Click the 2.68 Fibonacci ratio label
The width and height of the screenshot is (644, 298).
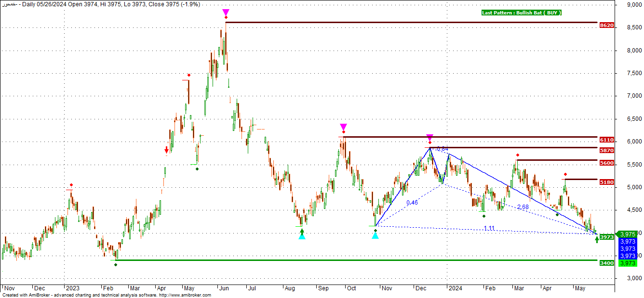(x=523, y=207)
